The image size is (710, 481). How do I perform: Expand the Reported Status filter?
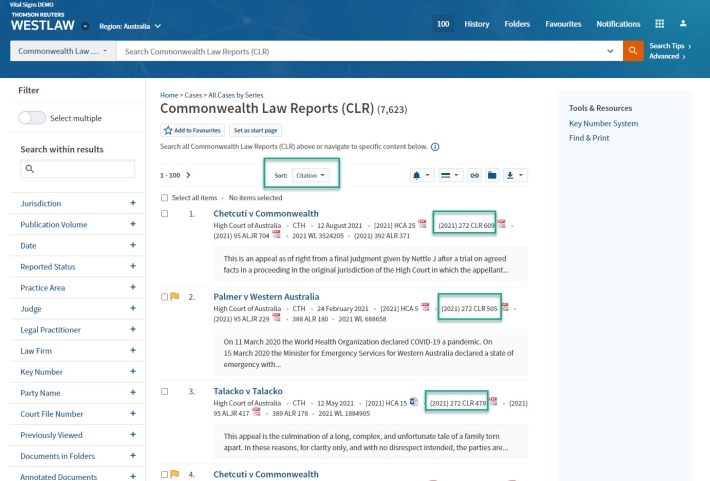[133, 266]
